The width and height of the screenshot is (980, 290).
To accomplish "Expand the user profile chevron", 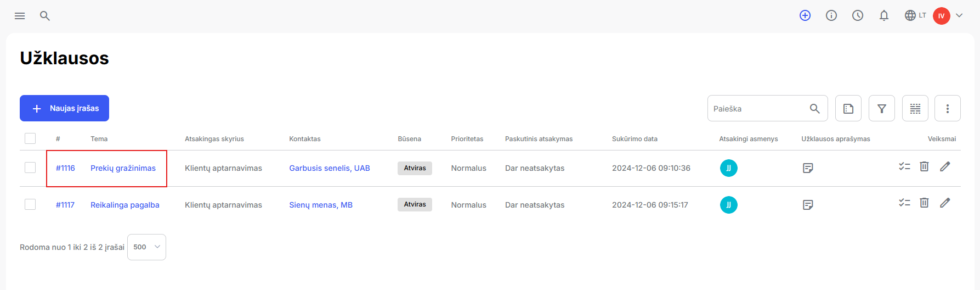I will pyautogui.click(x=959, y=15).
